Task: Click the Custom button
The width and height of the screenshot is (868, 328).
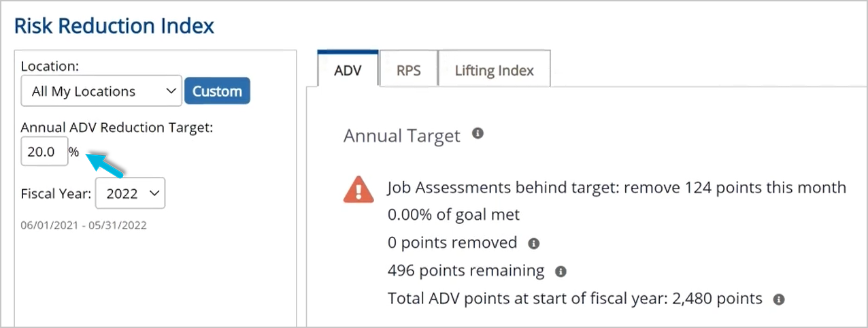Action: (217, 91)
